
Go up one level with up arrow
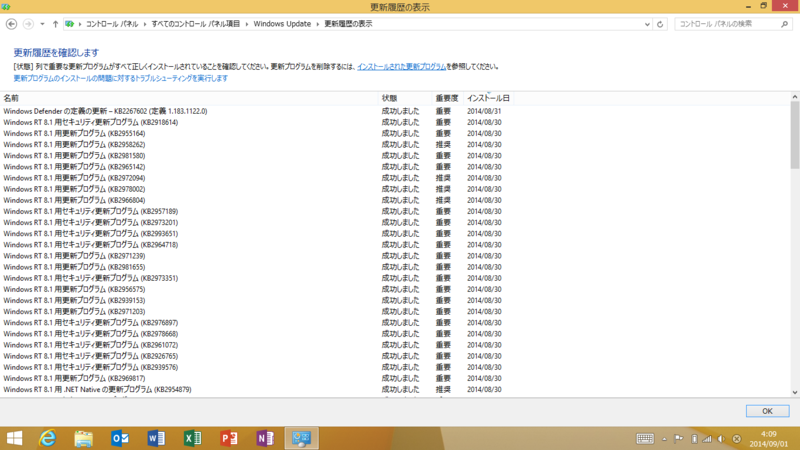point(55,24)
